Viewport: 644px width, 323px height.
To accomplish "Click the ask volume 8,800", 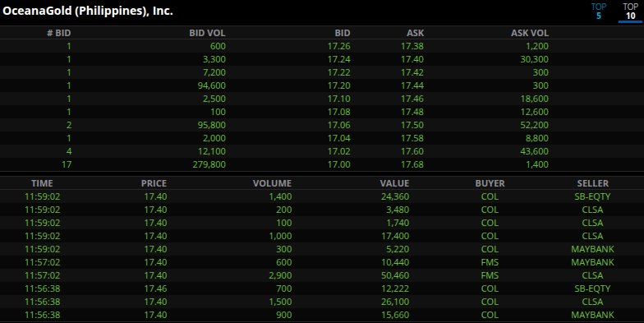I will coord(537,138).
